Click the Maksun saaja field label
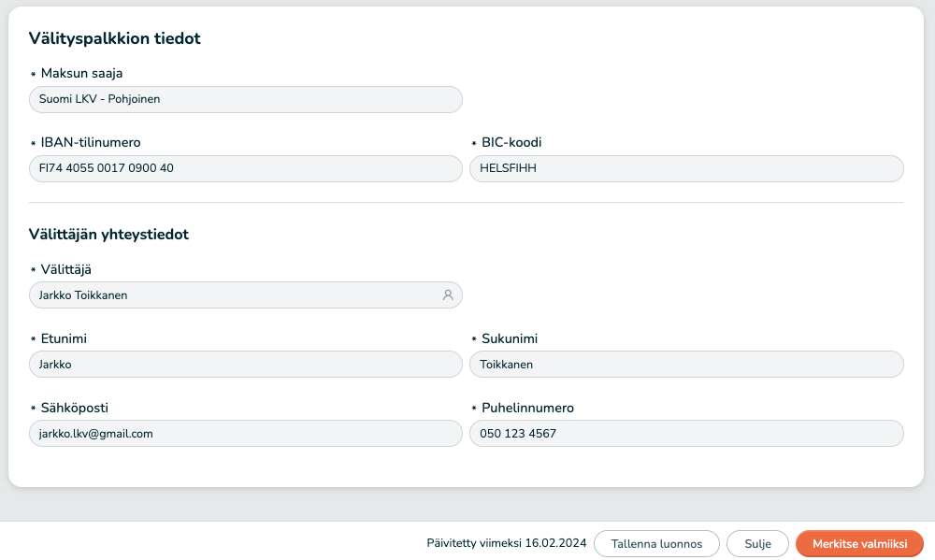This screenshot has width=935, height=560. coord(81,74)
